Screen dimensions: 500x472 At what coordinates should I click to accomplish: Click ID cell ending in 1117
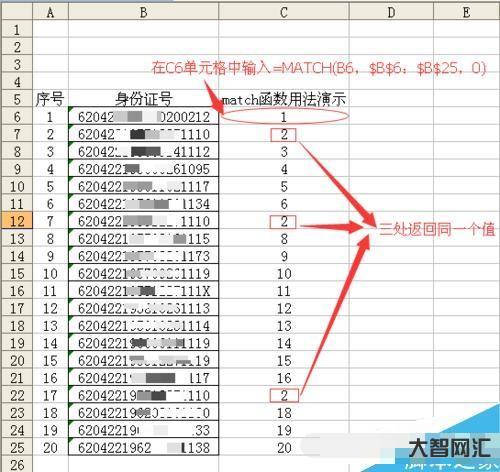(x=143, y=186)
